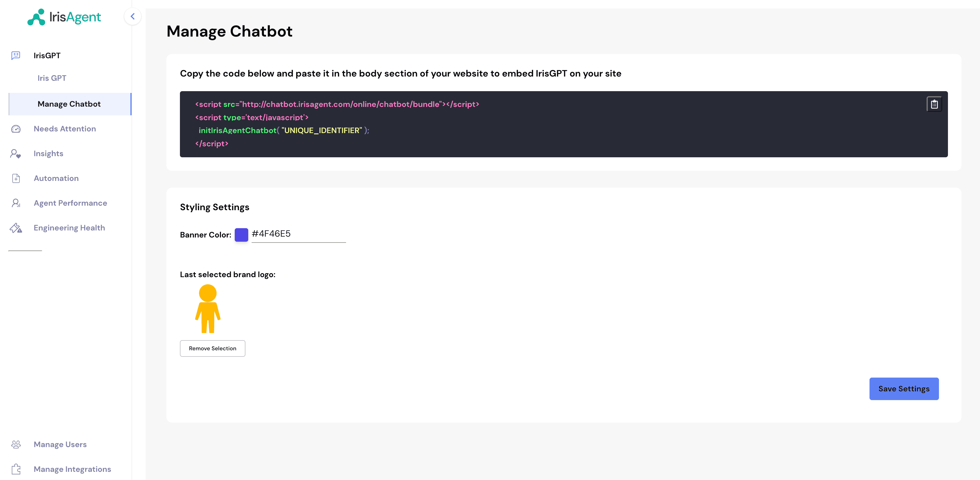Image resolution: width=980 pixels, height=480 pixels.
Task: Select the Engineering Health tools icon
Action: coord(15,228)
